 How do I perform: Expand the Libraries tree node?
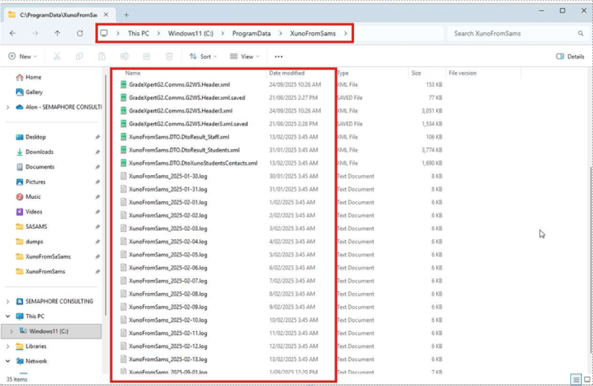(8, 346)
